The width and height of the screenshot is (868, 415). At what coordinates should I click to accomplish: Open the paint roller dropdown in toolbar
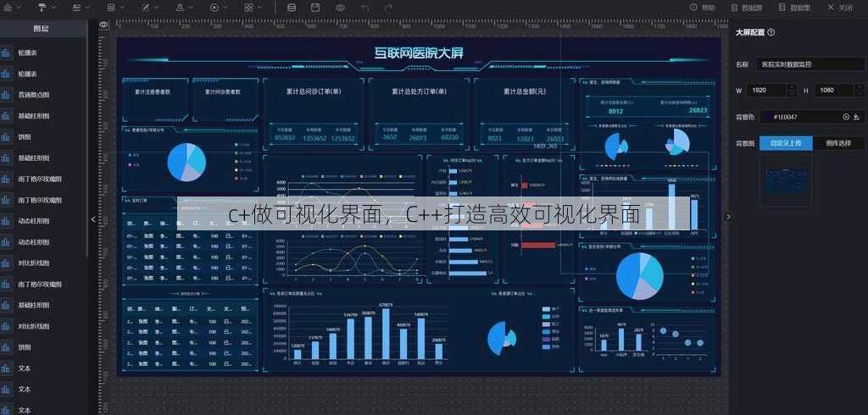(x=47, y=7)
